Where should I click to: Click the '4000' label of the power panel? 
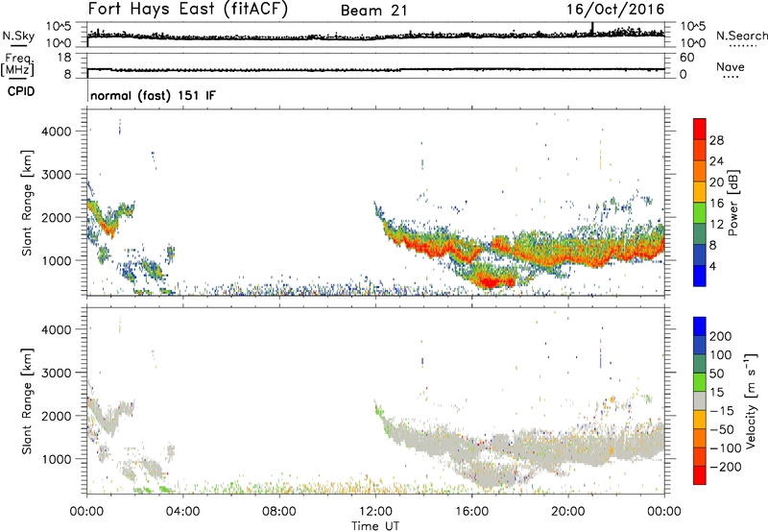tap(56, 132)
